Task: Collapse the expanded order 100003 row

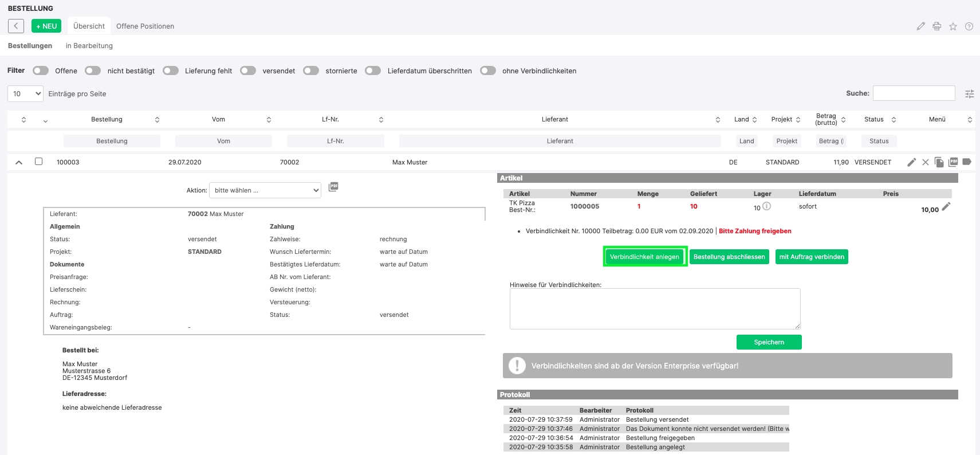Action: pos(19,162)
